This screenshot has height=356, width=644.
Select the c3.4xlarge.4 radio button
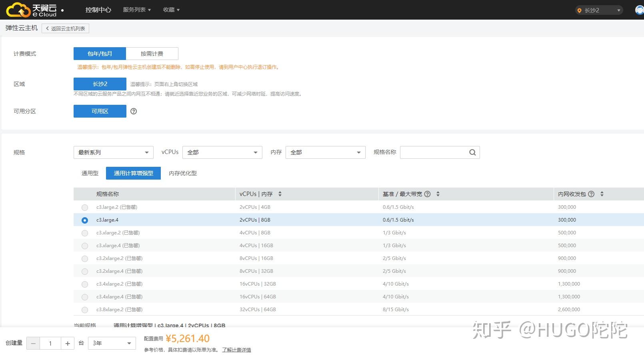85,297
